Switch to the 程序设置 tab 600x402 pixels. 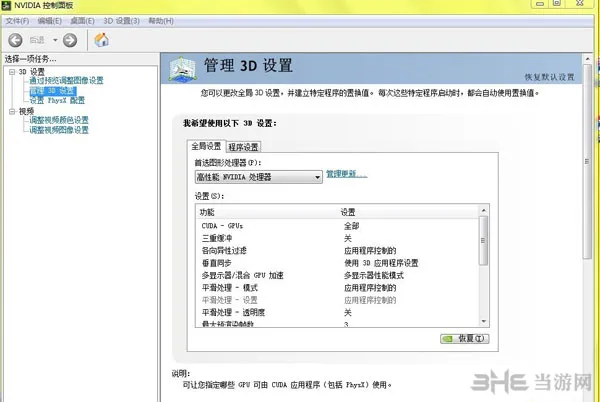[243, 147]
